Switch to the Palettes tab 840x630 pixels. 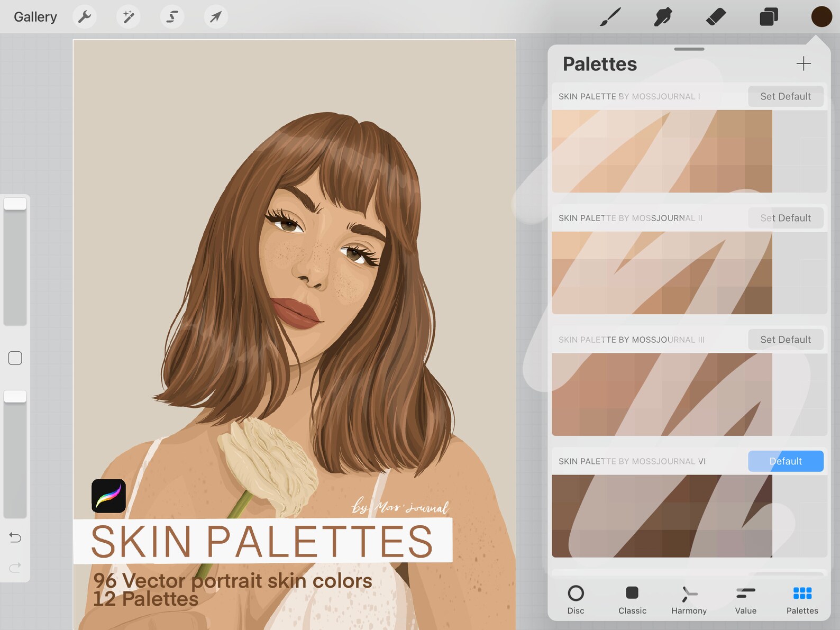(x=802, y=599)
